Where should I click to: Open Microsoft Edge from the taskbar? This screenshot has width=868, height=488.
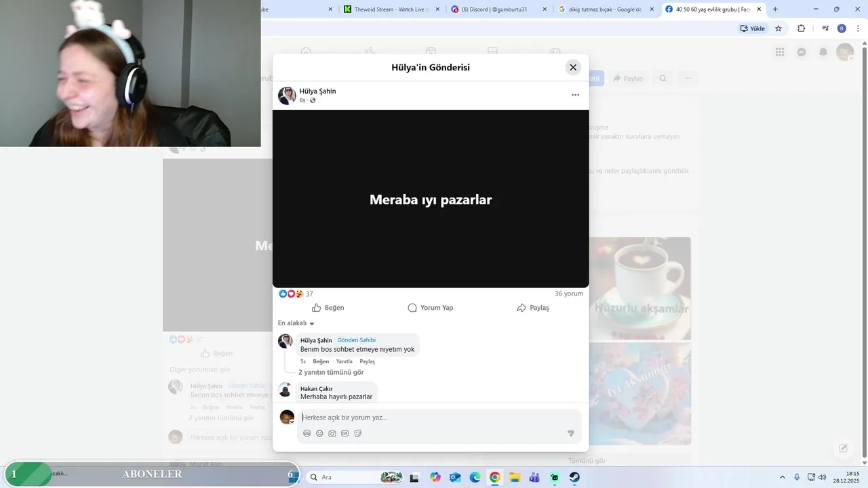(x=475, y=477)
